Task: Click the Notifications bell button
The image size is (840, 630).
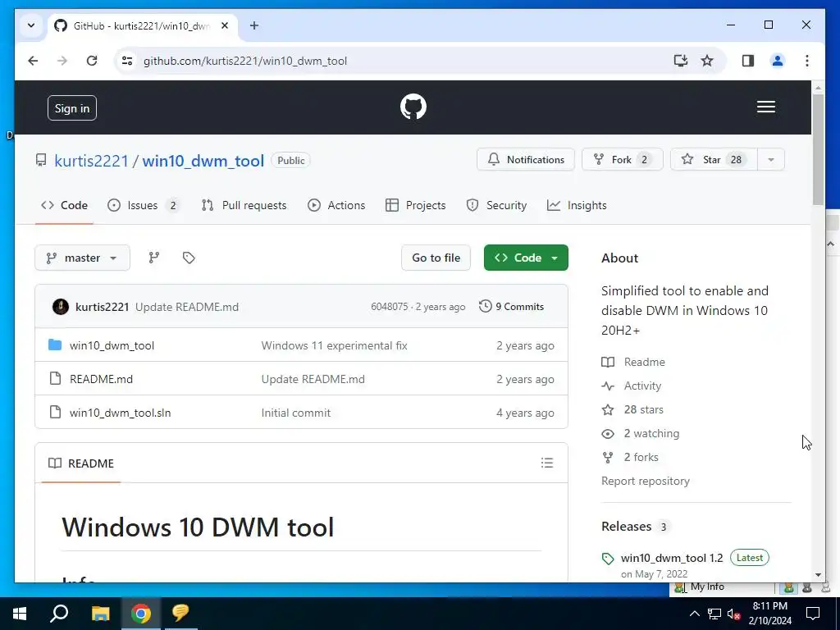Action: tap(526, 160)
